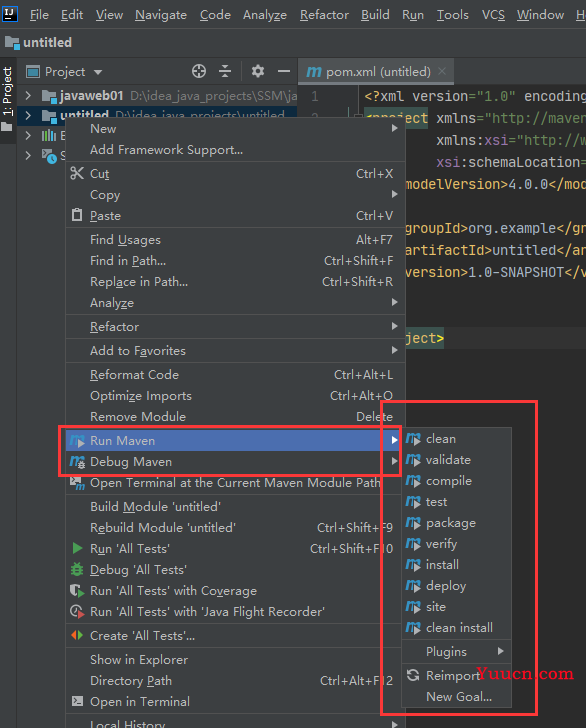Click the Reimport refresh icon

coord(413,675)
